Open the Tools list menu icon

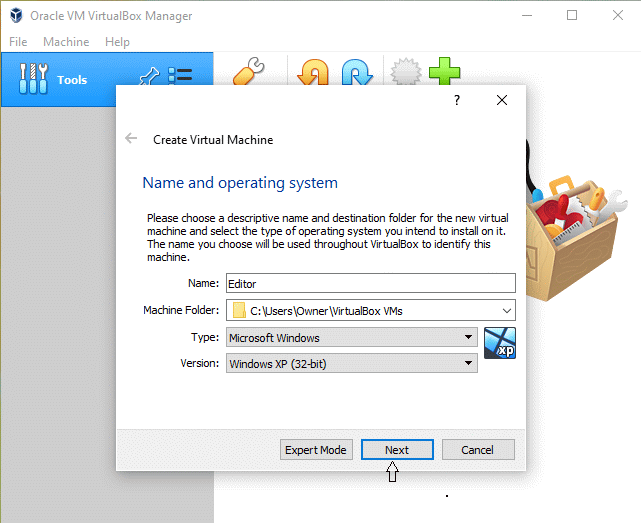(x=180, y=77)
